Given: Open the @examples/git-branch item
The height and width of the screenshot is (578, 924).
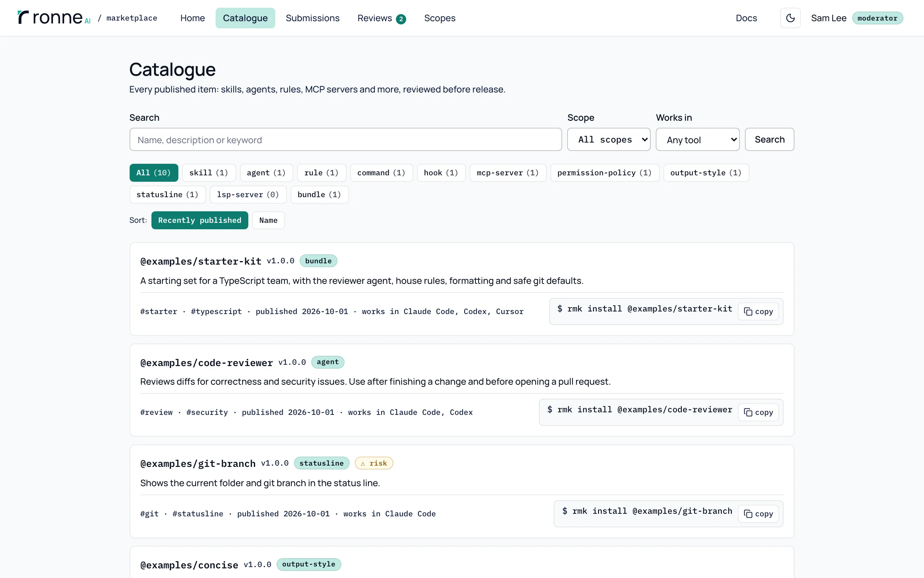Looking at the screenshot, I should pos(198,463).
